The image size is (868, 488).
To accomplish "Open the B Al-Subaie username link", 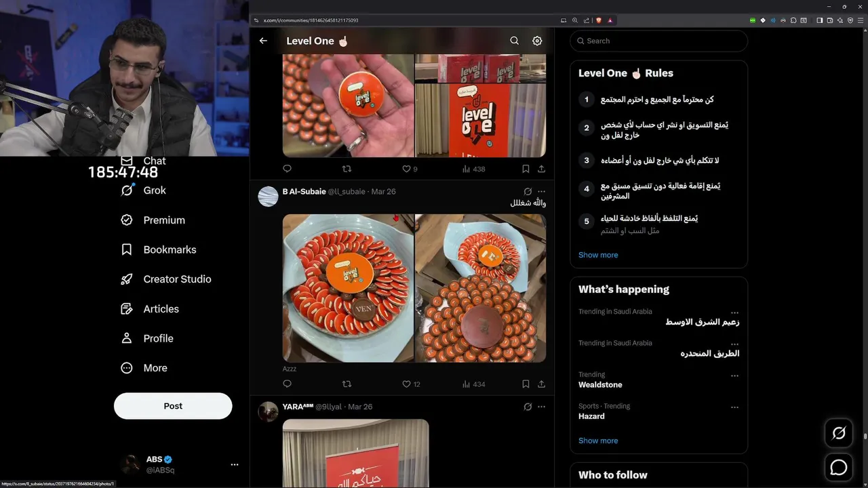I will click(x=304, y=191).
